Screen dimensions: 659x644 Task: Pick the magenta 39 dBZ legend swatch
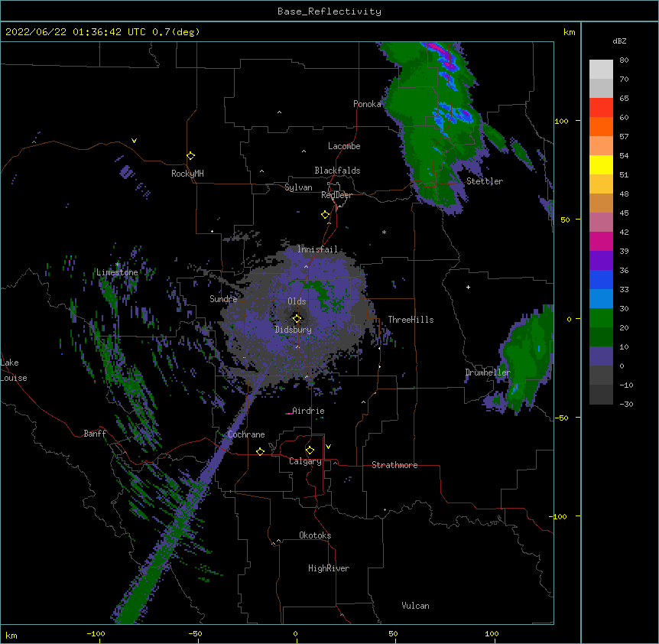(601, 241)
